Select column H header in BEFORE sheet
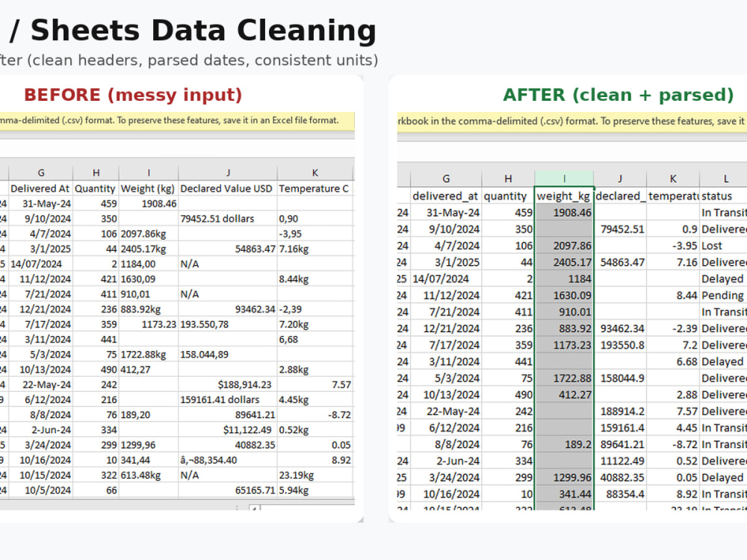The width and height of the screenshot is (747, 560). pos(96,173)
